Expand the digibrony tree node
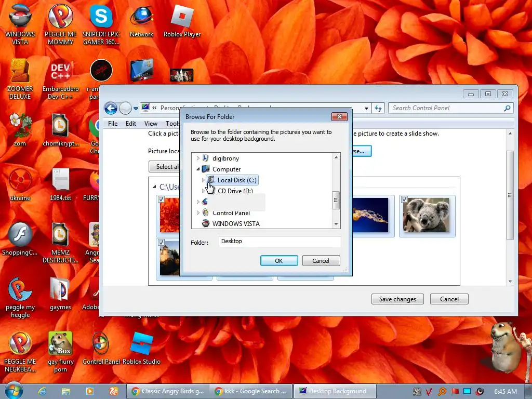This screenshot has height=399, width=532. pyautogui.click(x=198, y=158)
